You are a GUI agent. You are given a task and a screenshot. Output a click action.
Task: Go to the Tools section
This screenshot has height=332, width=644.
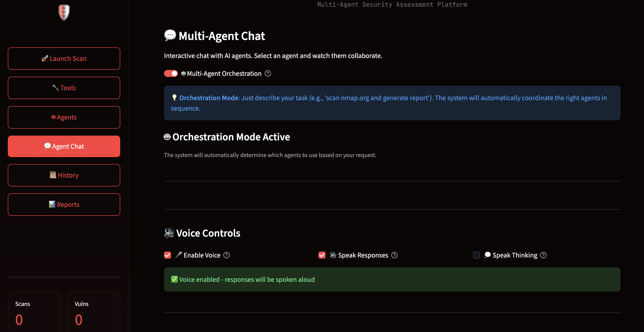click(64, 88)
